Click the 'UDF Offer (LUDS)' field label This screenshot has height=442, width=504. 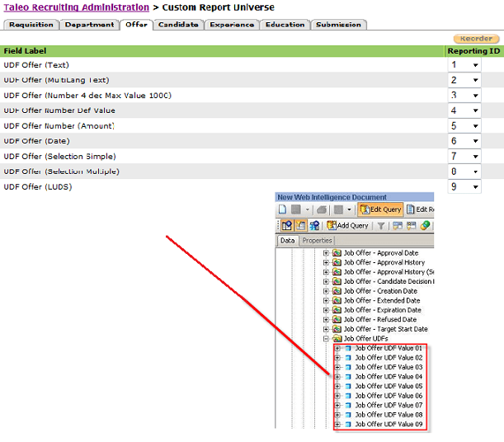point(38,187)
